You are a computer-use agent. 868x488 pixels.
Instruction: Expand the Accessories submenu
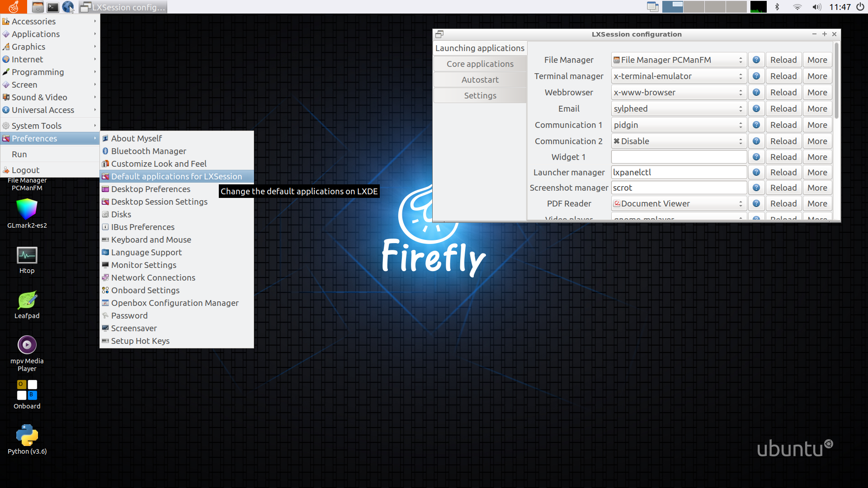50,21
